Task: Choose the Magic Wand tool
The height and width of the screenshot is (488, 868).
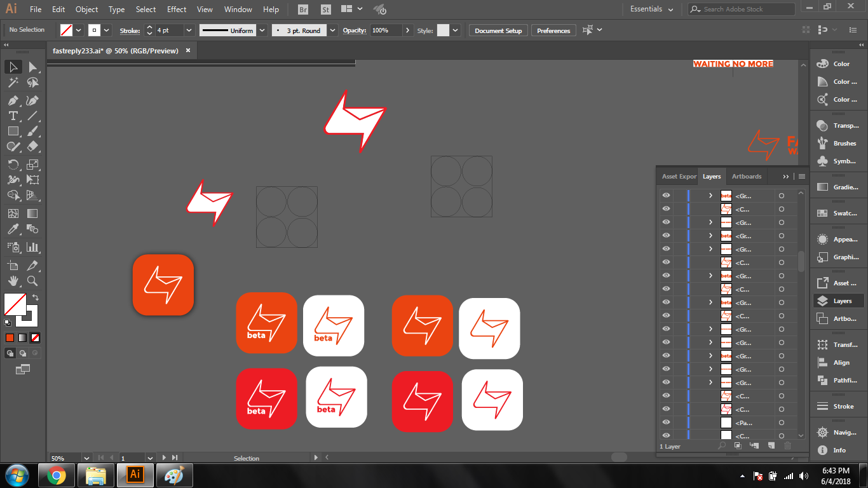Action: click(13, 83)
